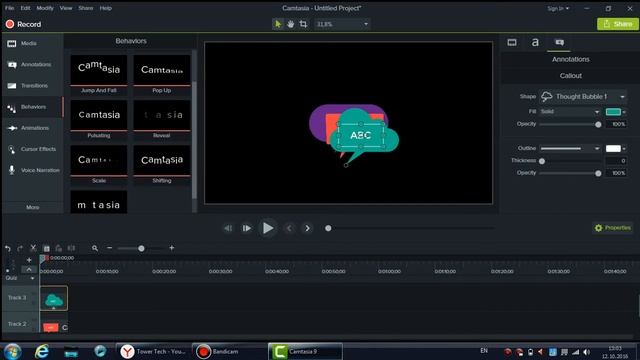Activate the Pan hand tool
Screen dimensions: 640x360
point(291,24)
